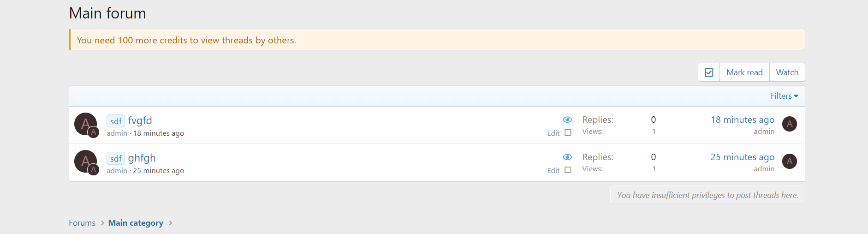Open the fvgfd thread title
Image resolution: width=868 pixels, height=234 pixels.
(x=140, y=120)
